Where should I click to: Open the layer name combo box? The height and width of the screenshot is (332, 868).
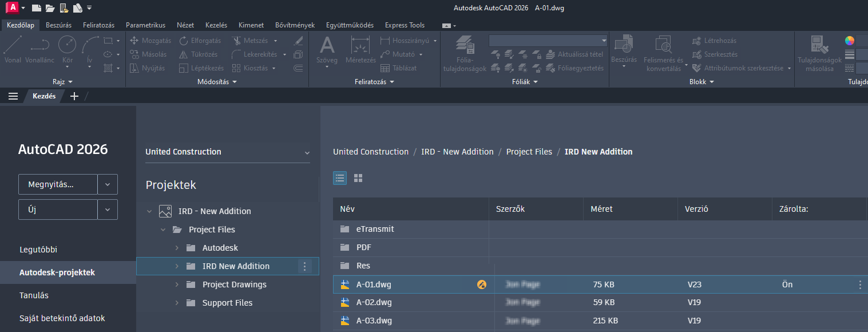tap(548, 41)
